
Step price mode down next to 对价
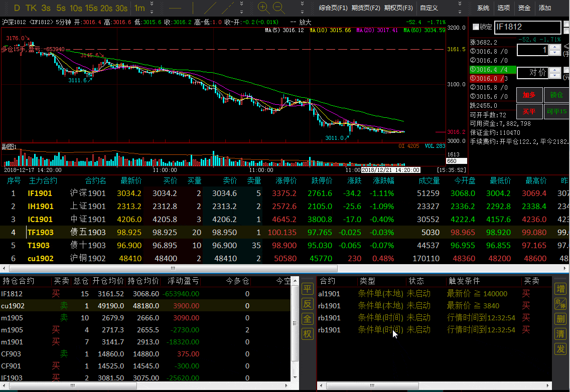point(555,76)
